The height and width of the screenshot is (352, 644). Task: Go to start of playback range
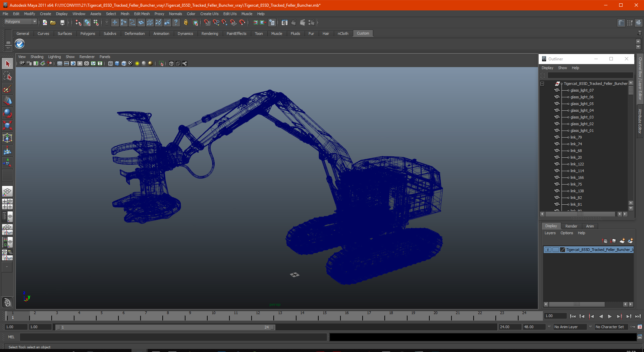tap(573, 316)
